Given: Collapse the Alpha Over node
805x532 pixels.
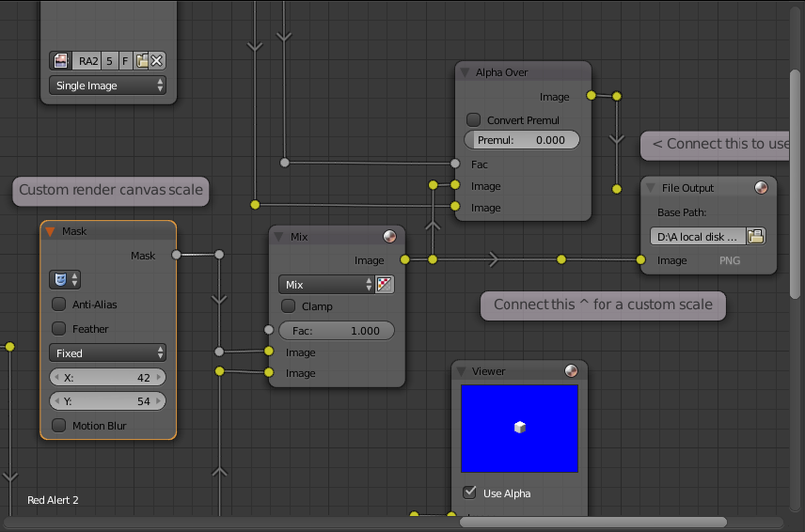Looking at the screenshot, I should [465, 72].
